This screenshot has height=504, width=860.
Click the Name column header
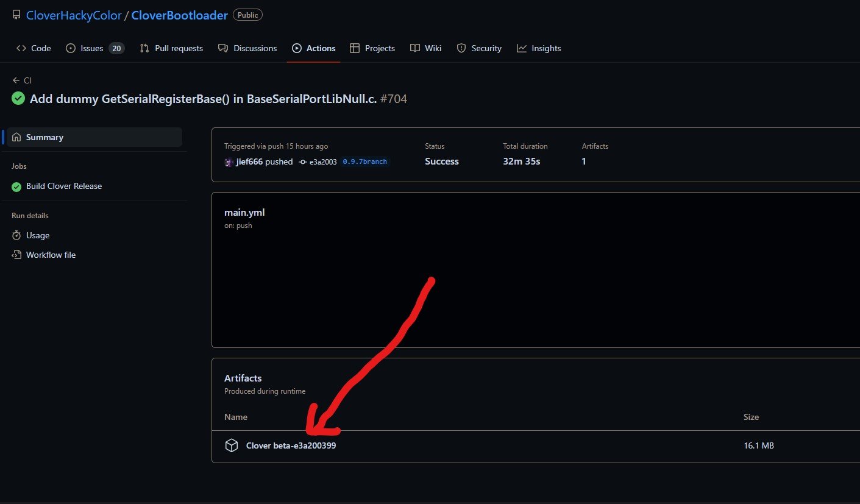click(x=236, y=417)
